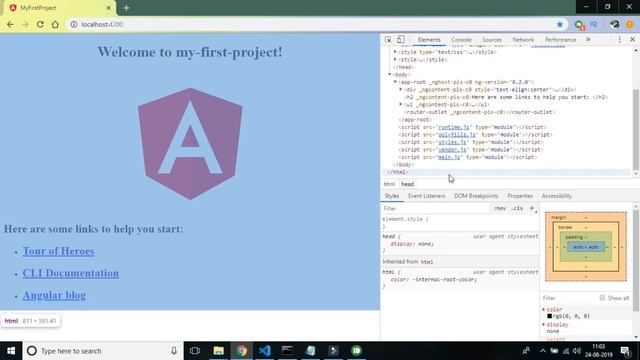Image resolution: width=640 pixels, height=360 pixels.
Task: Open the Performance tab
Action: [560, 40]
